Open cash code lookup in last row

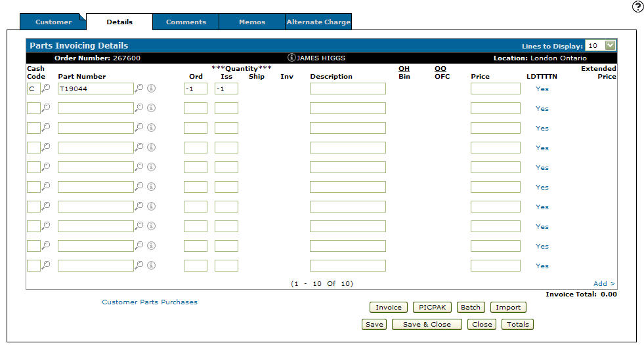45,265
